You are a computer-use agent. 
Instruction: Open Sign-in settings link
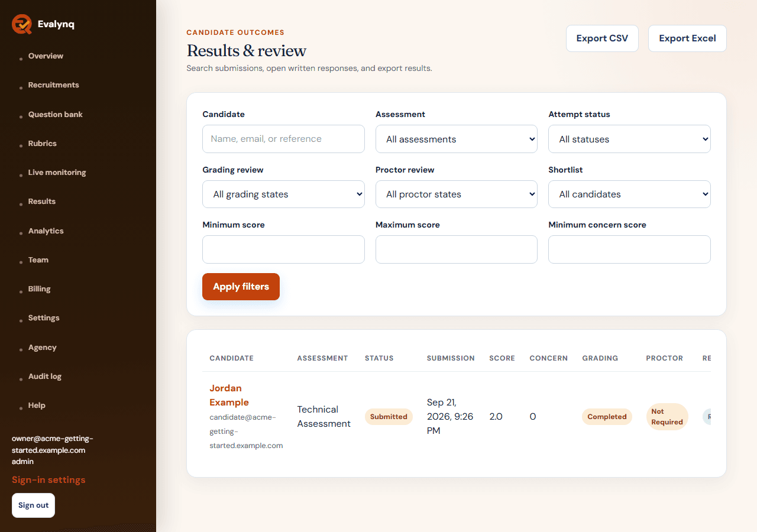pos(48,480)
